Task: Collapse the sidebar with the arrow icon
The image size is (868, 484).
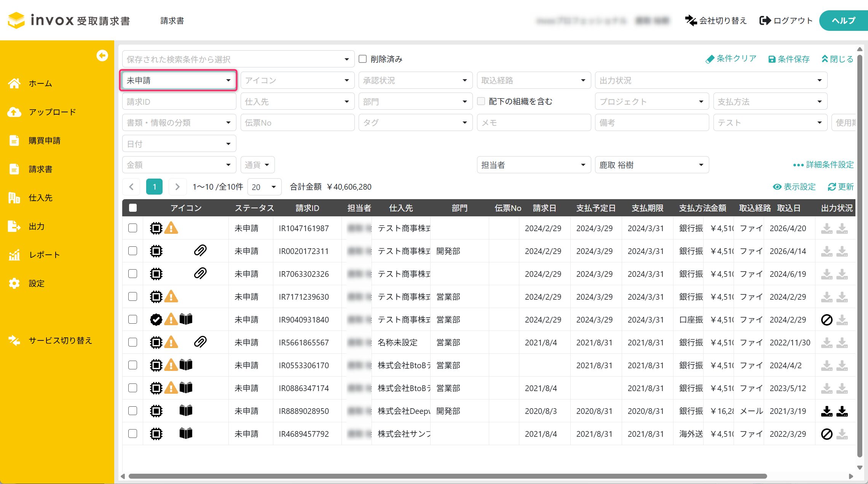Action: (x=102, y=56)
